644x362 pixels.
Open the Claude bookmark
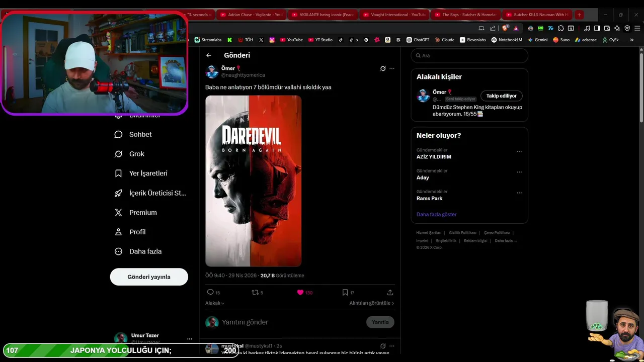445,40
